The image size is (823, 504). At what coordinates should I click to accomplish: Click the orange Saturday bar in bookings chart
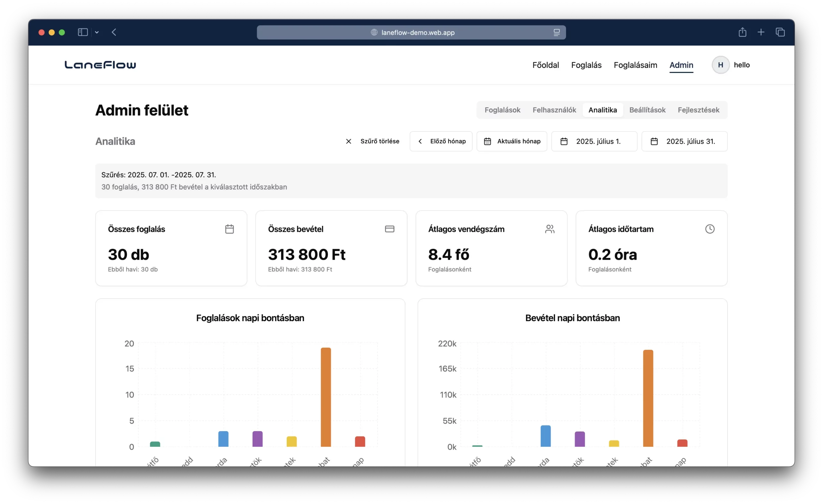[326, 398]
